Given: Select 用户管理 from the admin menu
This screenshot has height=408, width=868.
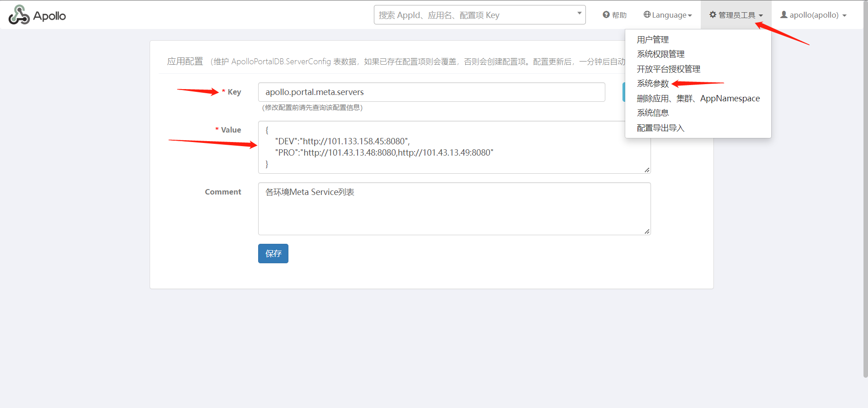Looking at the screenshot, I should (652, 40).
